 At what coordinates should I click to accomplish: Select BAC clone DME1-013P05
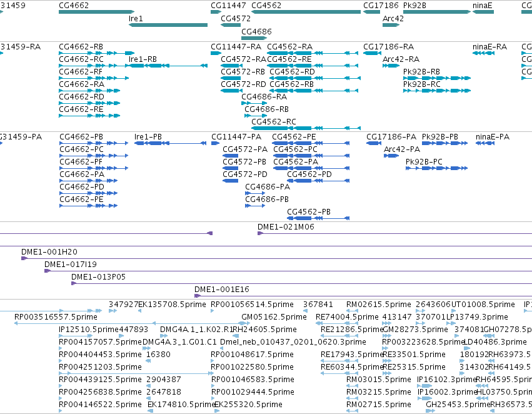pyautogui.click(x=98, y=277)
